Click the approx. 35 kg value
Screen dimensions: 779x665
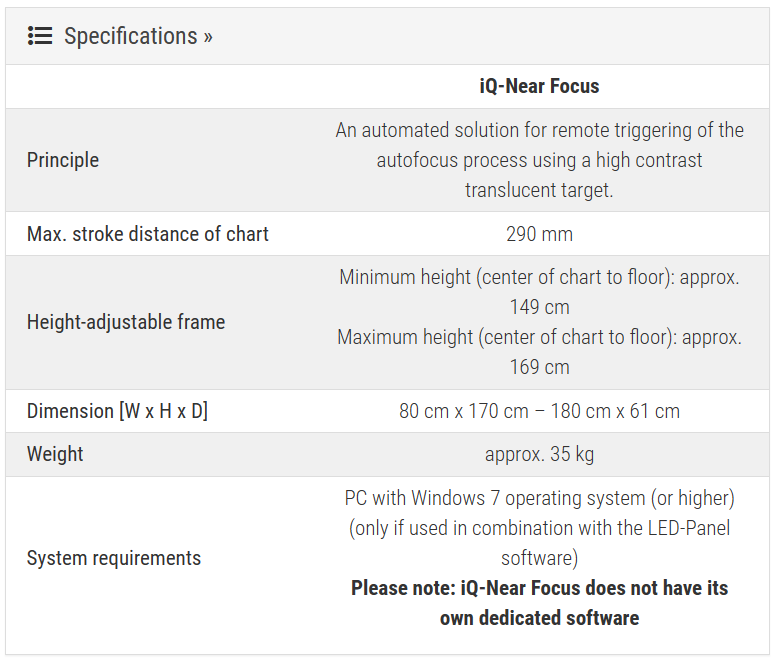click(539, 454)
